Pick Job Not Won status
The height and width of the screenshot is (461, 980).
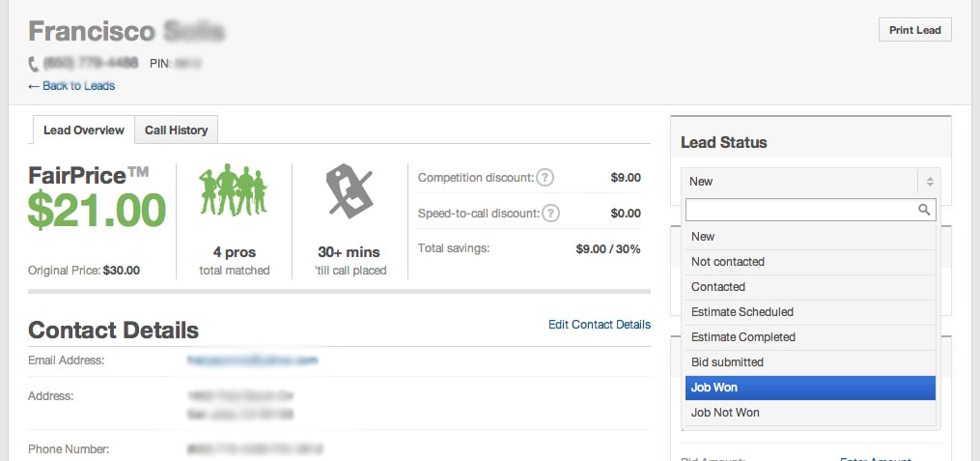(810, 413)
